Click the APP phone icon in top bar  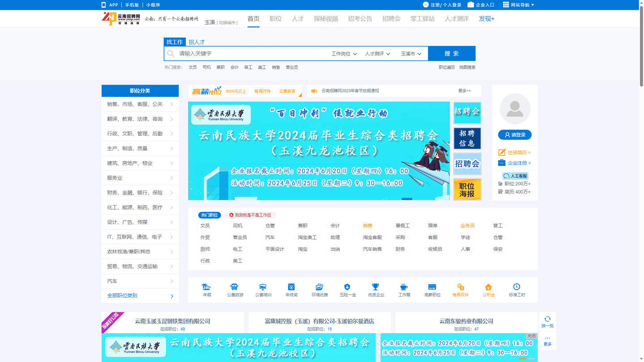[x=104, y=5]
